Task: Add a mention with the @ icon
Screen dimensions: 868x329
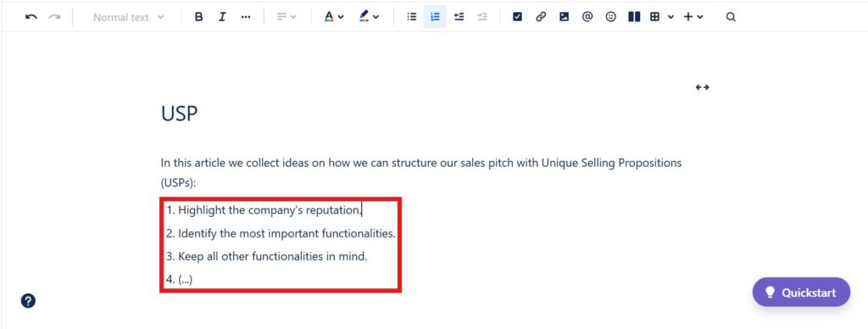Action: point(587,17)
